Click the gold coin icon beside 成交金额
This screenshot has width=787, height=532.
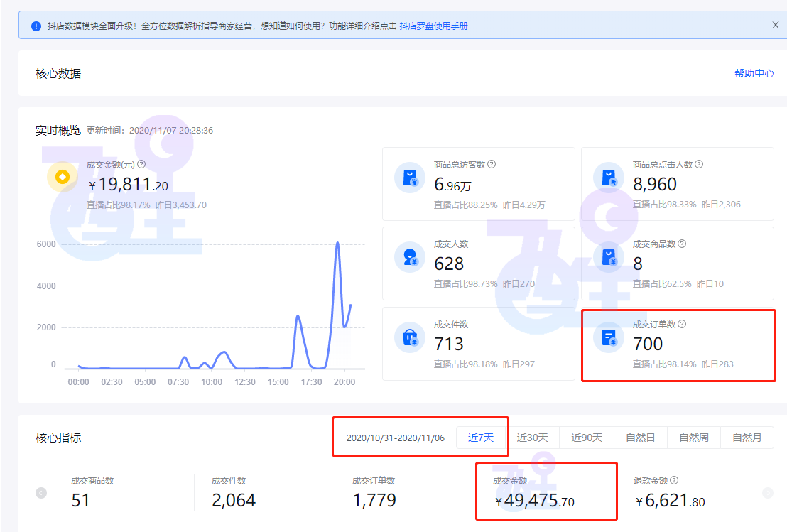(62, 177)
